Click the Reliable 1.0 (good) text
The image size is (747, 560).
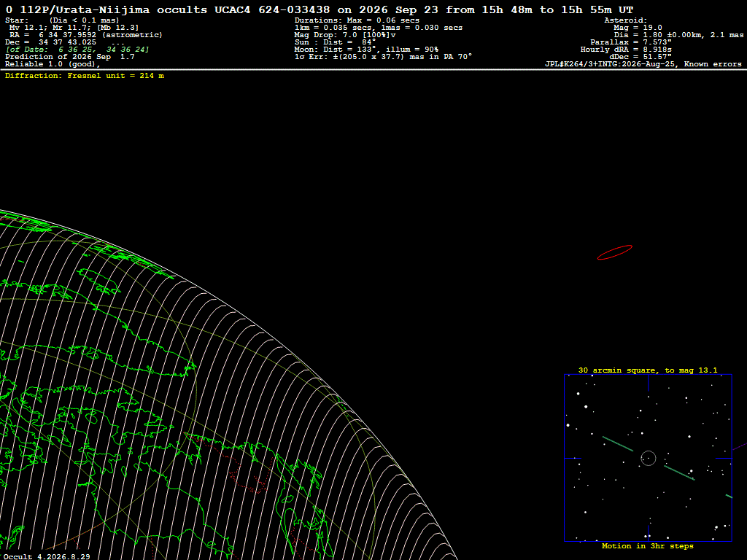[53, 64]
